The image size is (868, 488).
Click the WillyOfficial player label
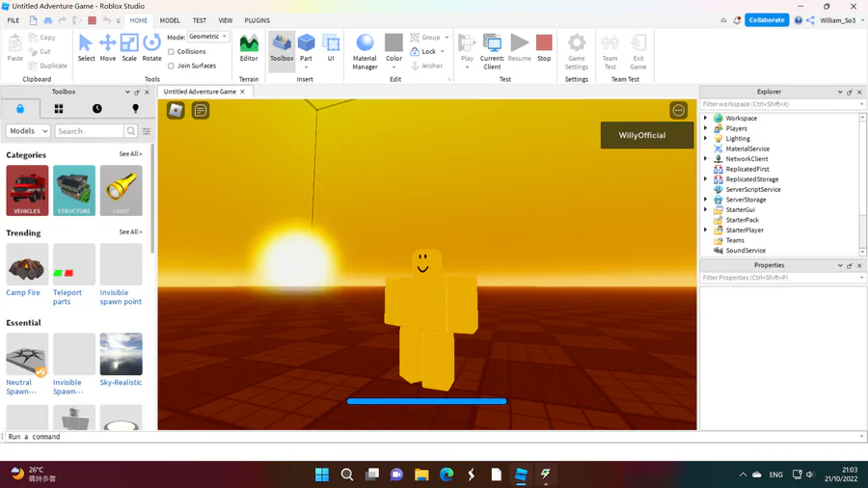pyautogui.click(x=646, y=135)
